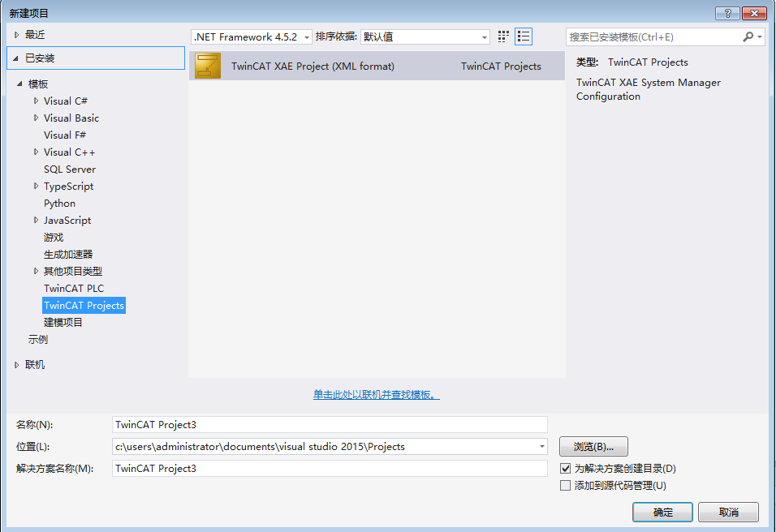
Task: Expand the Visual C++ node arrow
Action: click(36, 152)
